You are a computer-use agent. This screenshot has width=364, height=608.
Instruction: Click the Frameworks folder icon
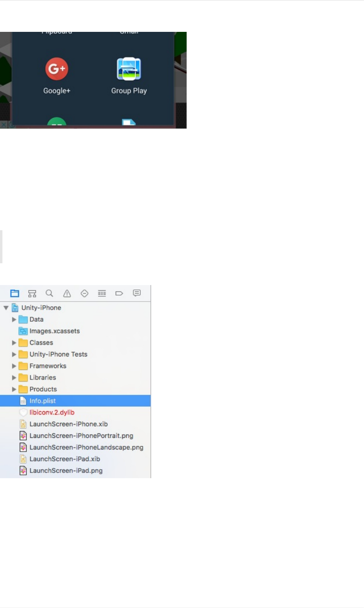[x=23, y=366]
